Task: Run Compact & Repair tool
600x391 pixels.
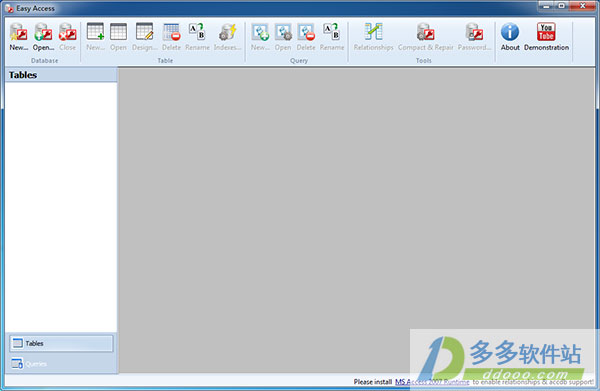Action: point(426,37)
